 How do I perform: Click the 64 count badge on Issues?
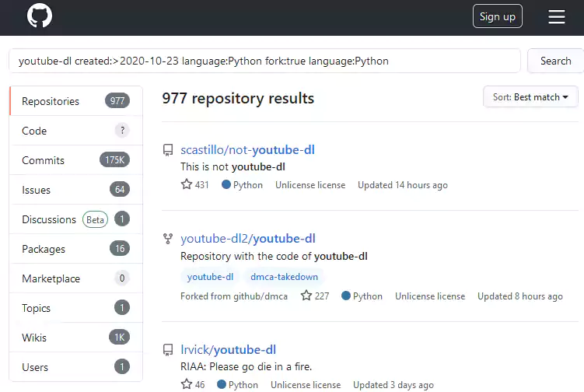120,189
